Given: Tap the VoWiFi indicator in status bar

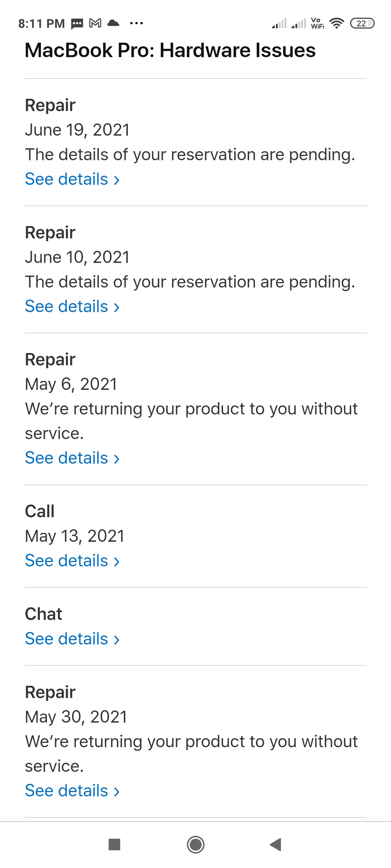Looking at the screenshot, I should tap(318, 24).
